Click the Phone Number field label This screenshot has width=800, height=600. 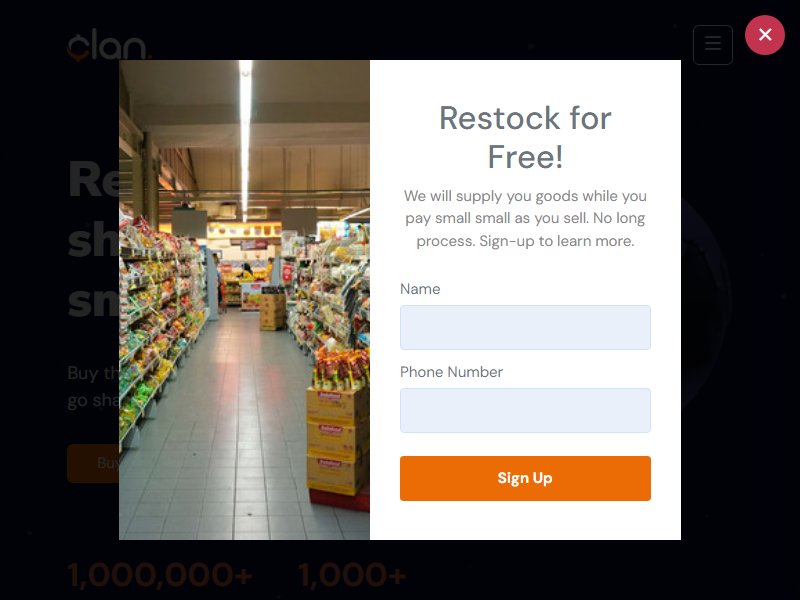click(452, 372)
